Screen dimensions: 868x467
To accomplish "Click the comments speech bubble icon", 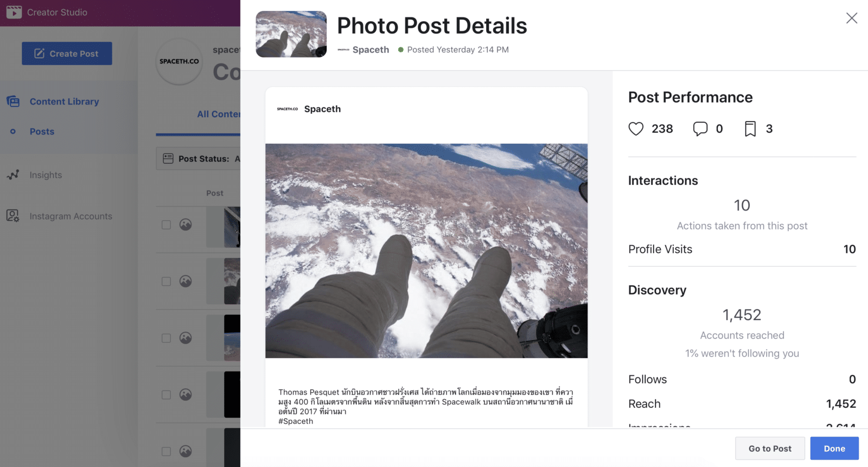I will 700,129.
